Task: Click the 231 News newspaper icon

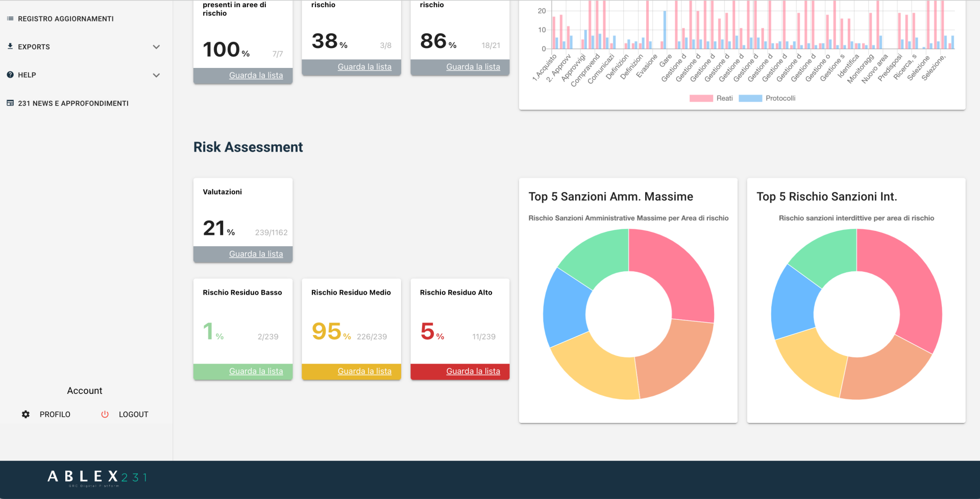Action: click(x=10, y=103)
